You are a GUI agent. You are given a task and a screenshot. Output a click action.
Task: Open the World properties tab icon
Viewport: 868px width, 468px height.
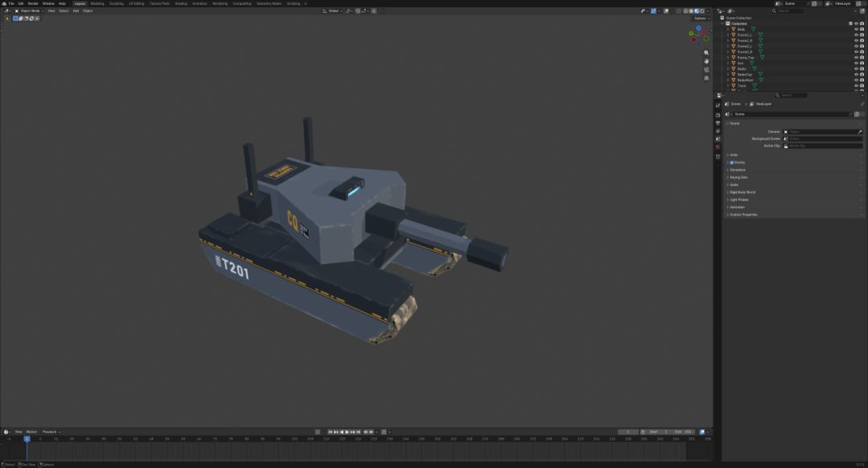click(x=718, y=147)
